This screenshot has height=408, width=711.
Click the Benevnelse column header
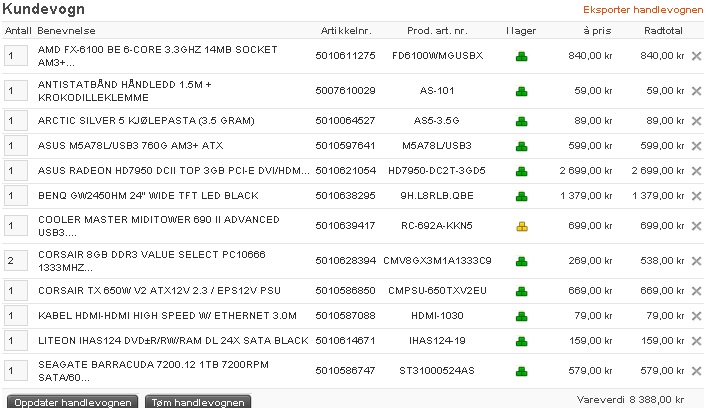pos(66,31)
